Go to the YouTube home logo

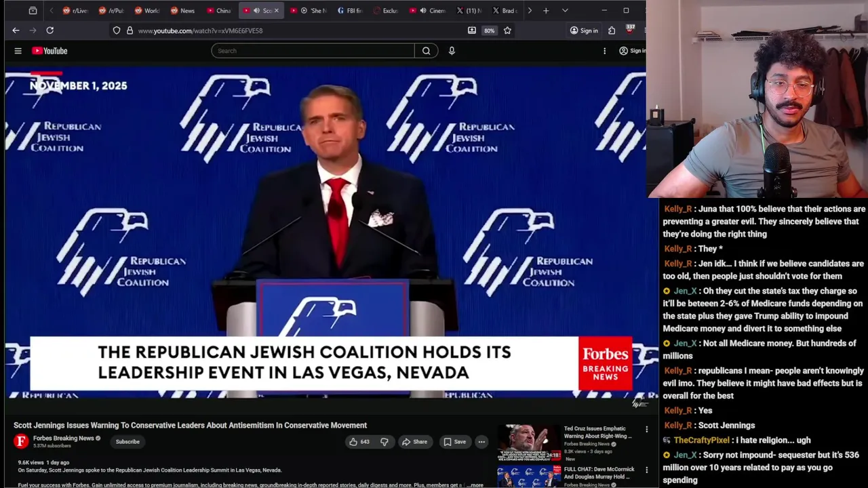coord(50,51)
